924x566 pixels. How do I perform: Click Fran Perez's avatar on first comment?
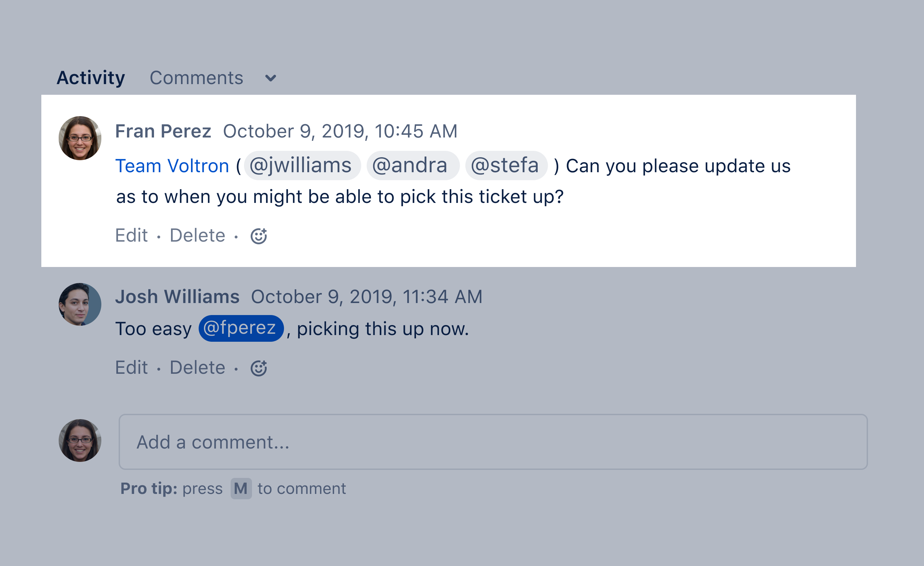(x=80, y=138)
